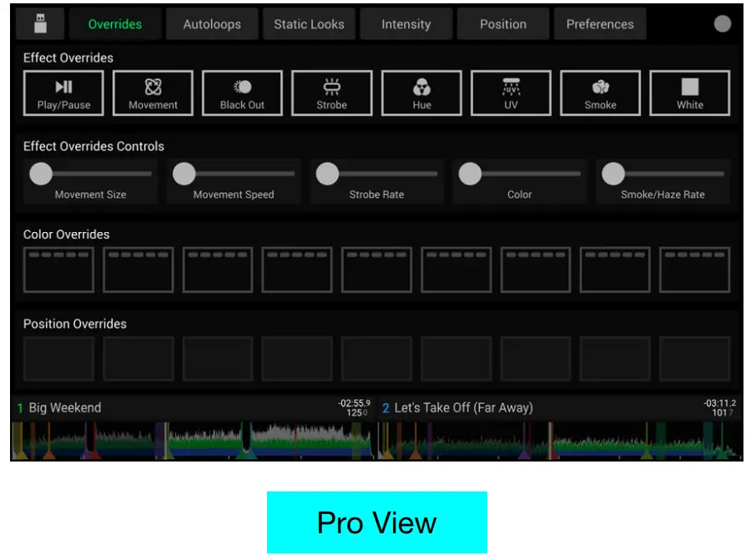Click the Movement Speed slider knob
This screenshot has height=560, width=756.
pyautogui.click(x=184, y=174)
